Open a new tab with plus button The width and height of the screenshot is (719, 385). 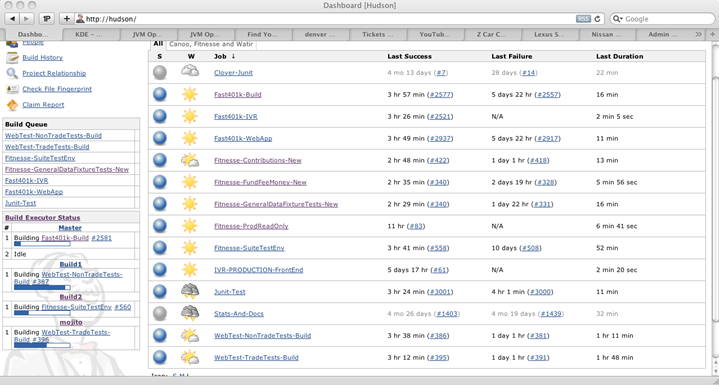tap(712, 34)
